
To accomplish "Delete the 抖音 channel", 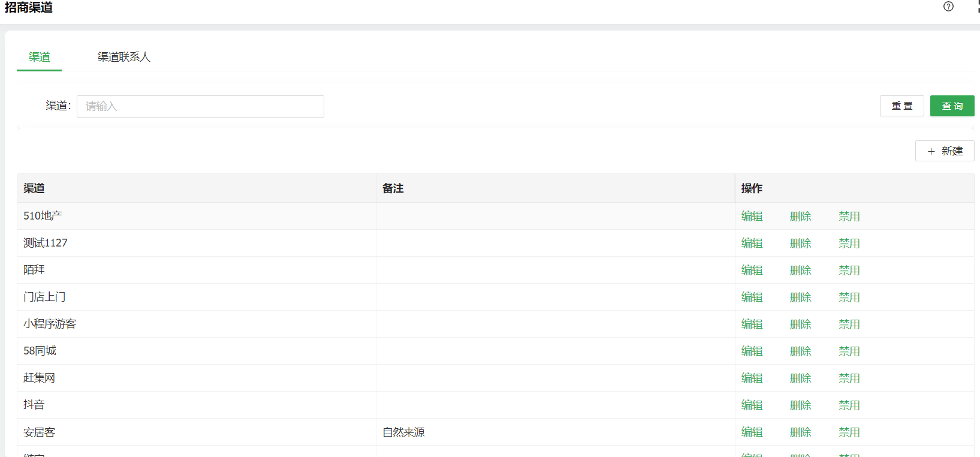I will click(800, 405).
